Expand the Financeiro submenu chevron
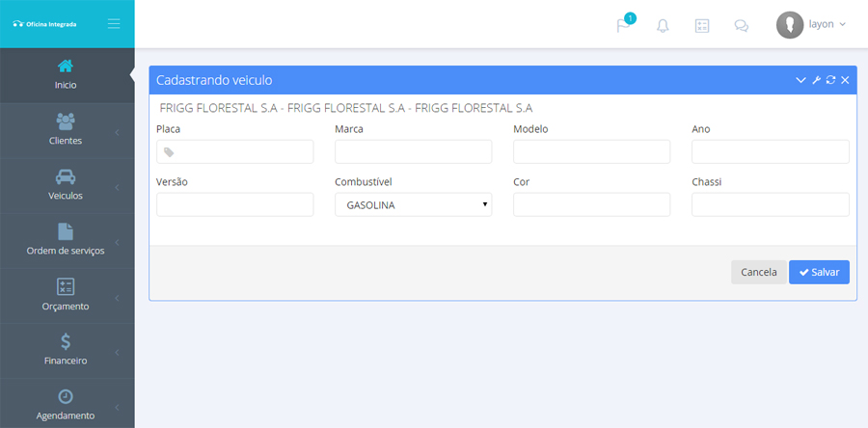Image resolution: width=868 pixels, height=428 pixels. 118,353
